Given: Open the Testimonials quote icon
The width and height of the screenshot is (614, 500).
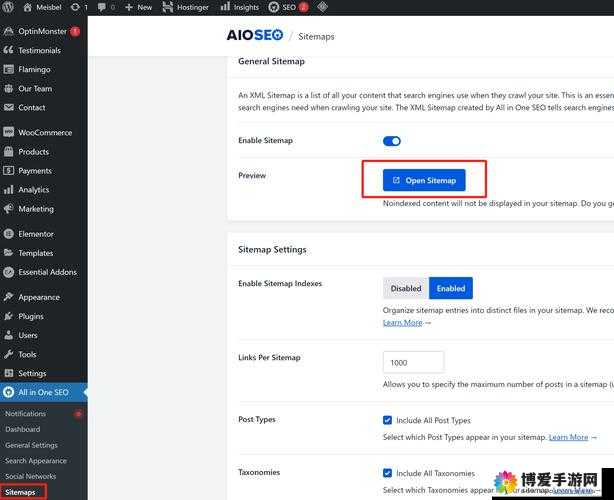Looking at the screenshot, I should point(8,50).
